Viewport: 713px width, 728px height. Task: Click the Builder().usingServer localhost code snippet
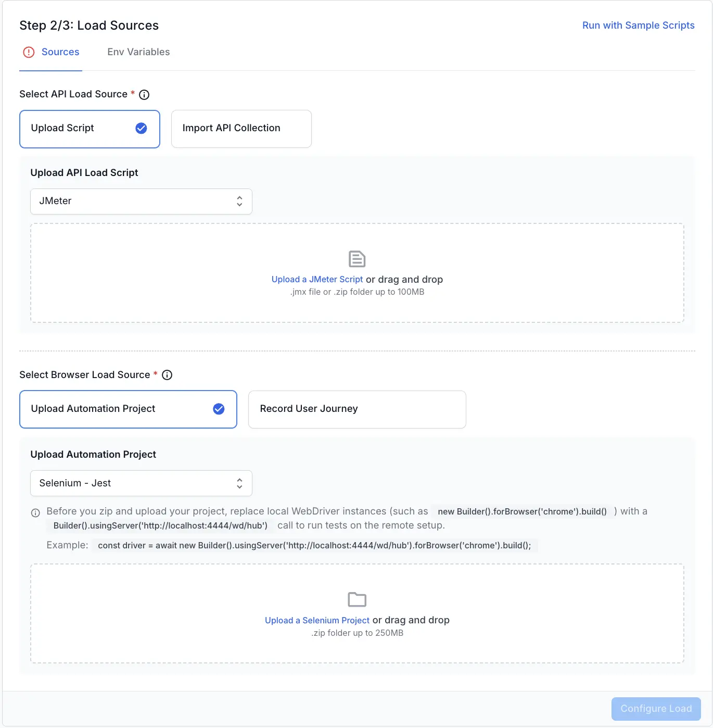coord(160,526)
